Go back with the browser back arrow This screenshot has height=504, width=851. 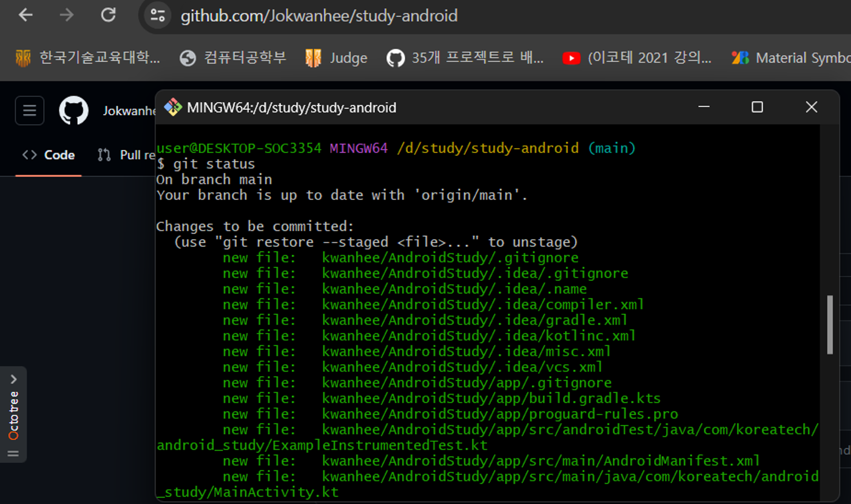[26, 15]
